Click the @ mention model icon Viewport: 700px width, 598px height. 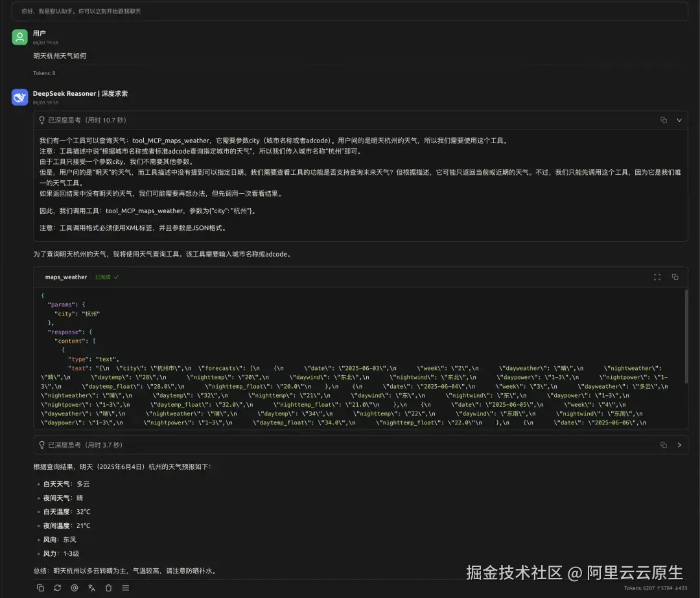click(75, 588)
